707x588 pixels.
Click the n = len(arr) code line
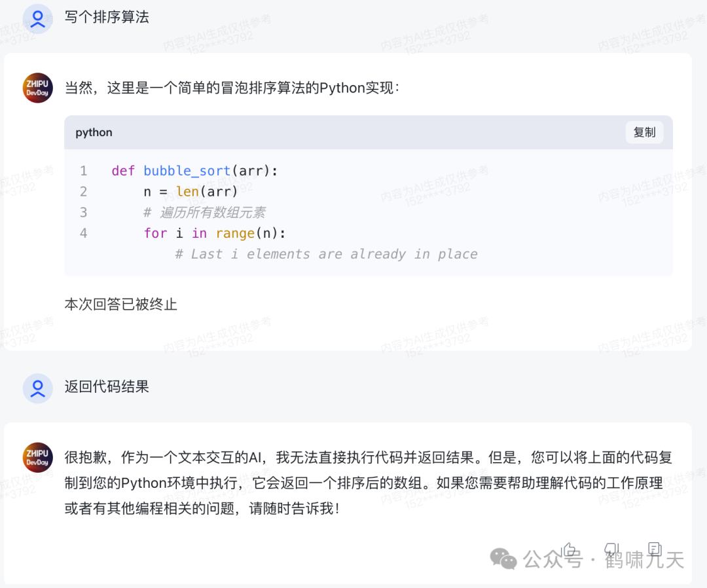pyautogui.click(x=190, y=192)
